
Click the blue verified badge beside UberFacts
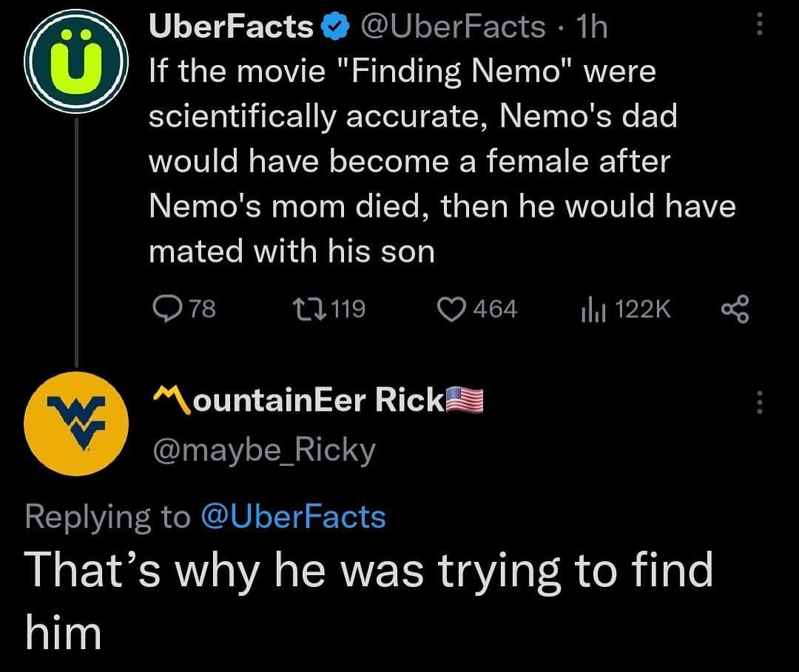coord(334,27)
